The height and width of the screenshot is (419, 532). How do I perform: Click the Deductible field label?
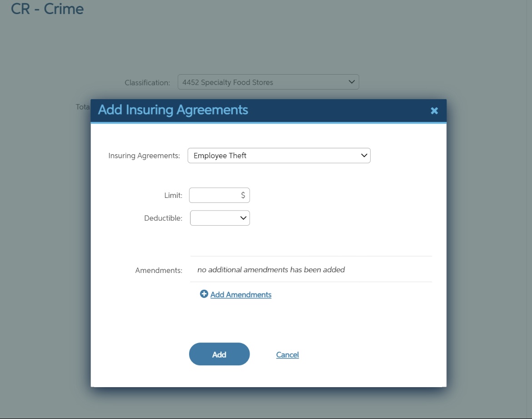click(x=163, y=218)
